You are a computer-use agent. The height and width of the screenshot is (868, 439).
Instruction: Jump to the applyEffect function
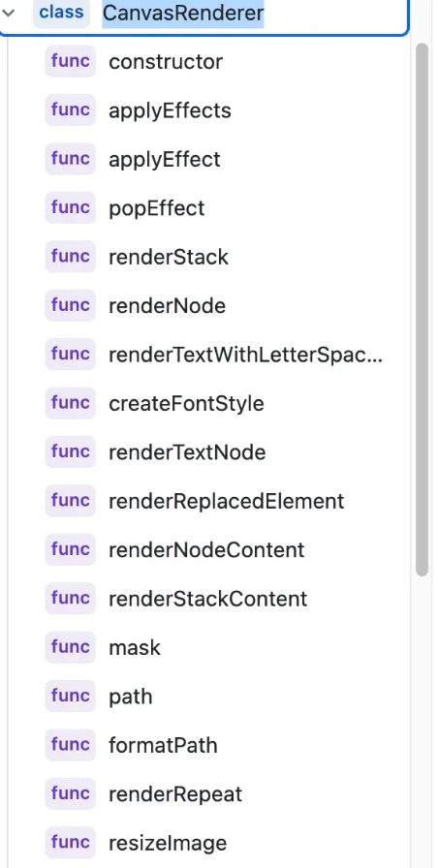(165, 160)
